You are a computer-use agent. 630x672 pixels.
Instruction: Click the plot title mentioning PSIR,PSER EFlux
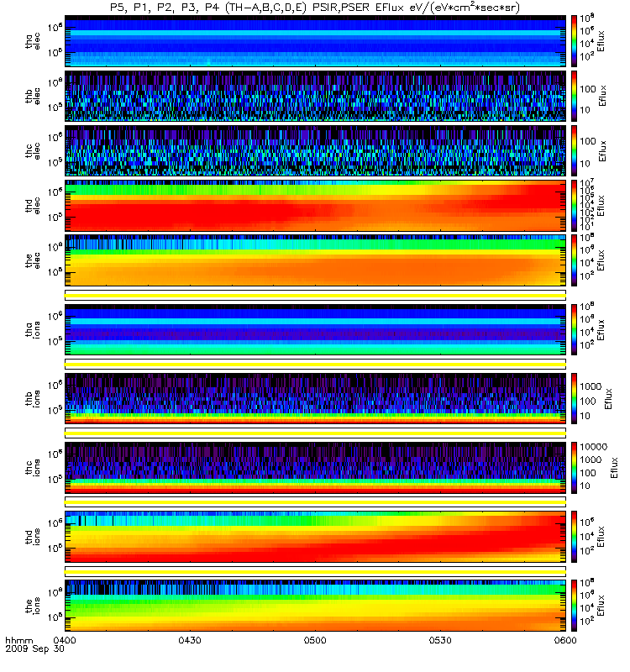click(x=314, y=8)
